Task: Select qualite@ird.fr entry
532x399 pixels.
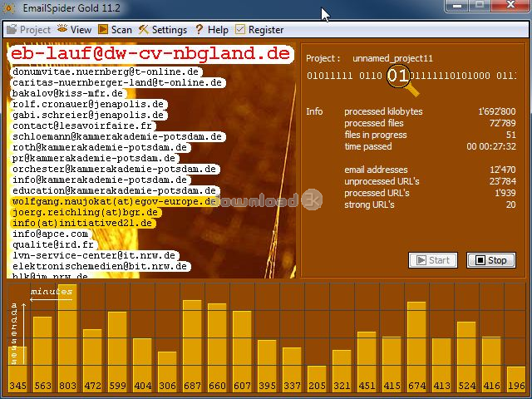Action: (53, 244)
